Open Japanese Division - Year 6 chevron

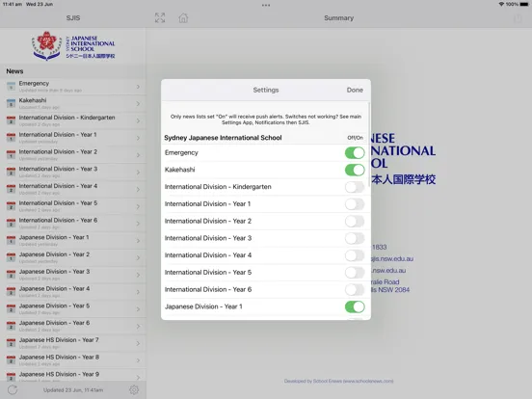(x=138, y=326)
